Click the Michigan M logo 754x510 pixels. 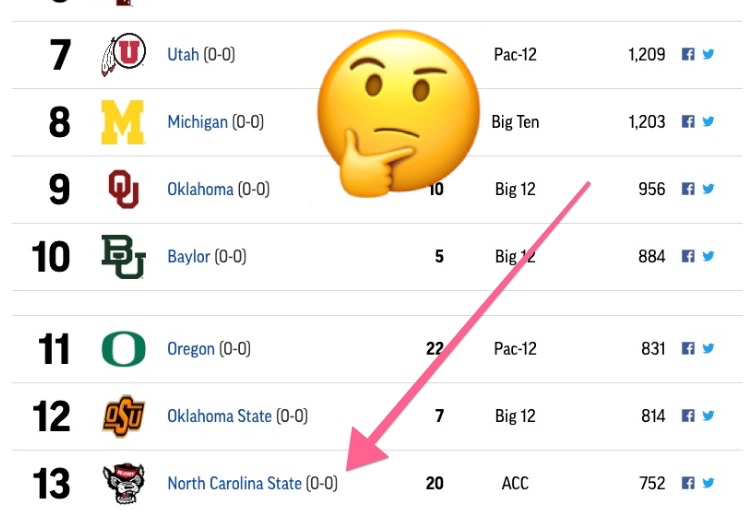click(123, 122)
